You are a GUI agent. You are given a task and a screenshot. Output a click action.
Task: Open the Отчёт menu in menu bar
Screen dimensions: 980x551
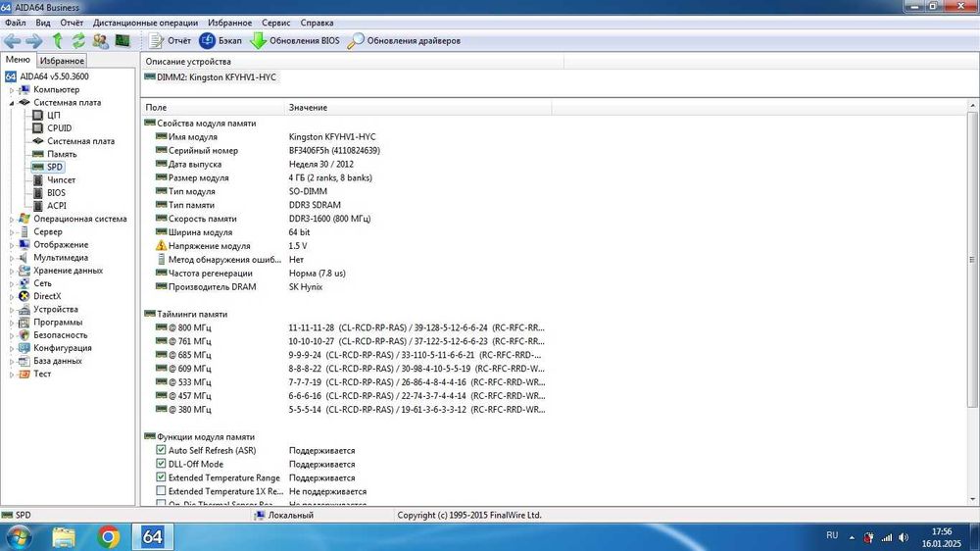click(x=72, y=23)
